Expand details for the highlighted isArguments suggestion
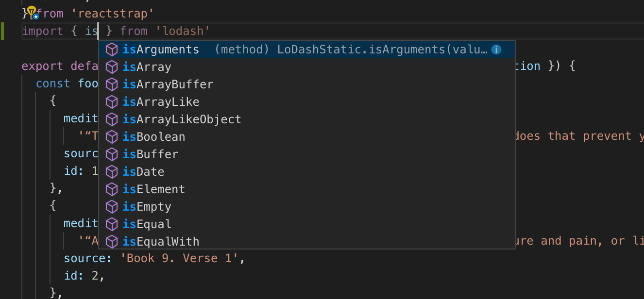 (x=496, y=49)
